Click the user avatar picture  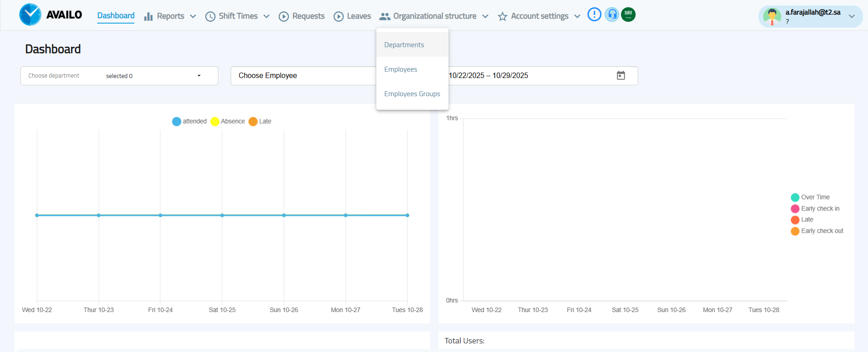click(x=772, y=16)
